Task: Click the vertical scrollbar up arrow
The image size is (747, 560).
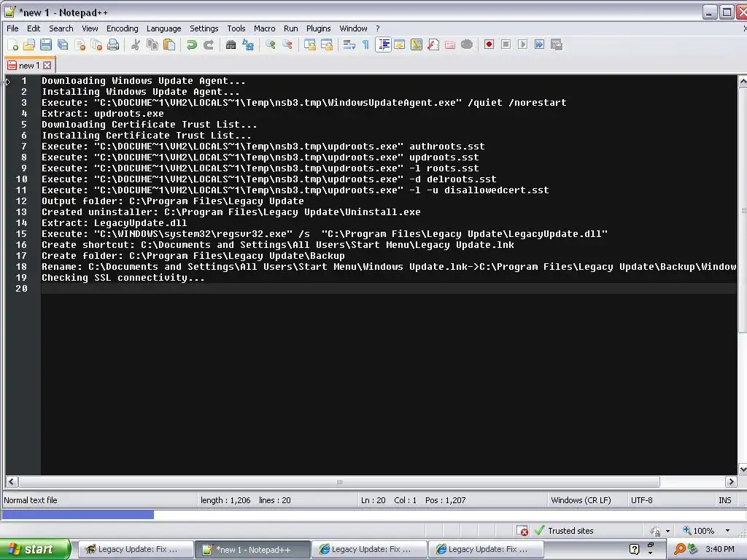Action: [743, 82]
